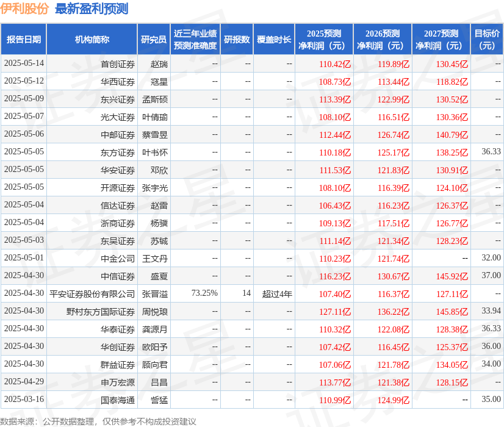The image size is (504, 427).
Task: Click the 122.99亿 profit value
Action: pyautogui.click(x=393, y=99)
